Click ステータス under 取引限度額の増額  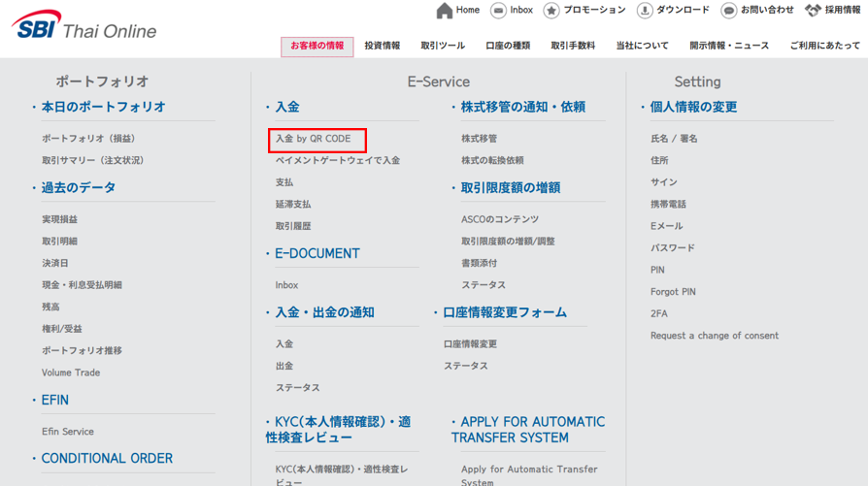(484, 285)
